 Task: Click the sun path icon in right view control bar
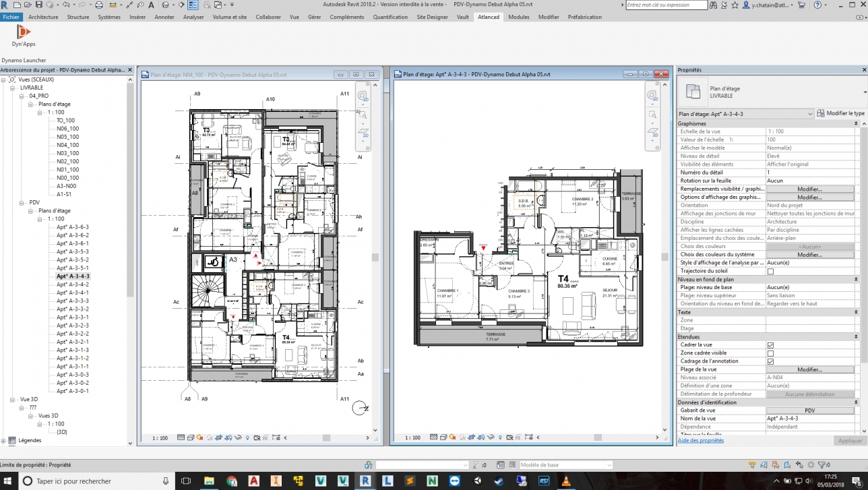[x=453, y=438]
